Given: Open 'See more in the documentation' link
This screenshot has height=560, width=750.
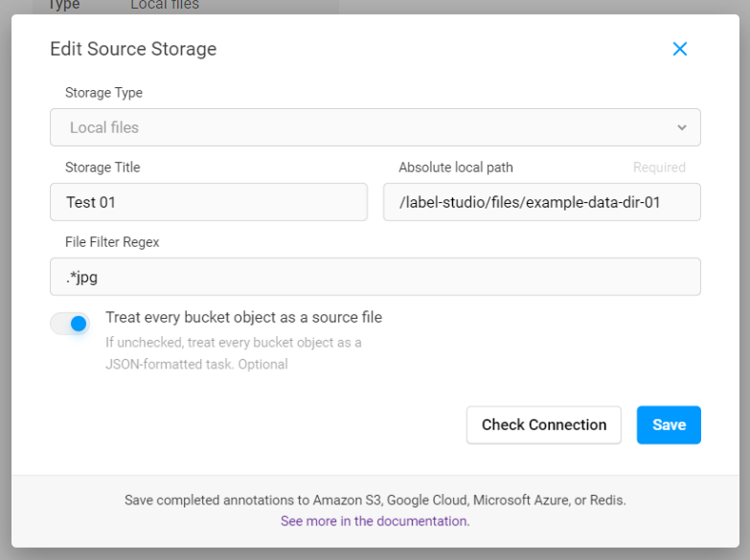Looking at the screenshot, I should pyautogui.click(x=375, y=522).
